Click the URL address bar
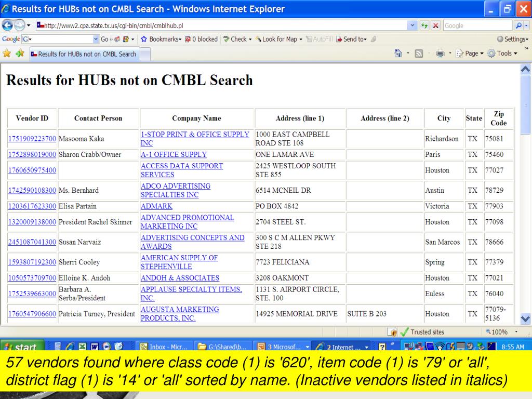The height and width of the screenshot is (399, 532). pyautogui.click(x=221, y=25)
